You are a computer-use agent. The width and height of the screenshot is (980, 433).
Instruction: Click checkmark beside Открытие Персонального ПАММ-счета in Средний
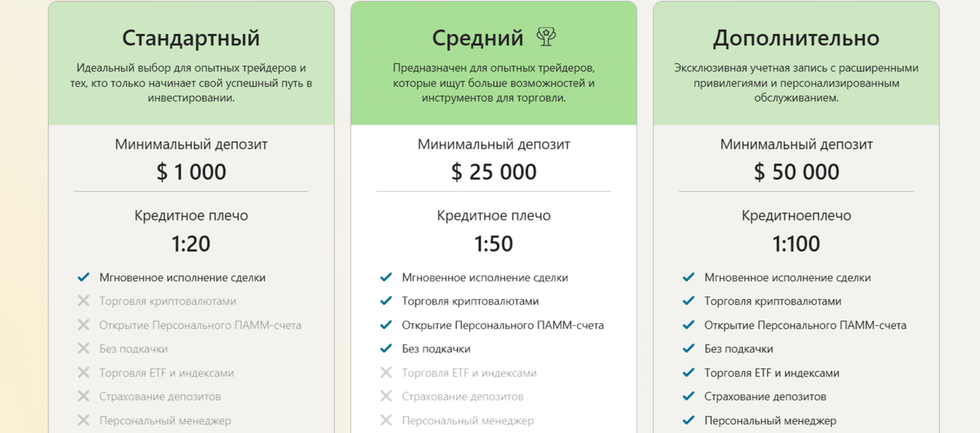point(386,325)
